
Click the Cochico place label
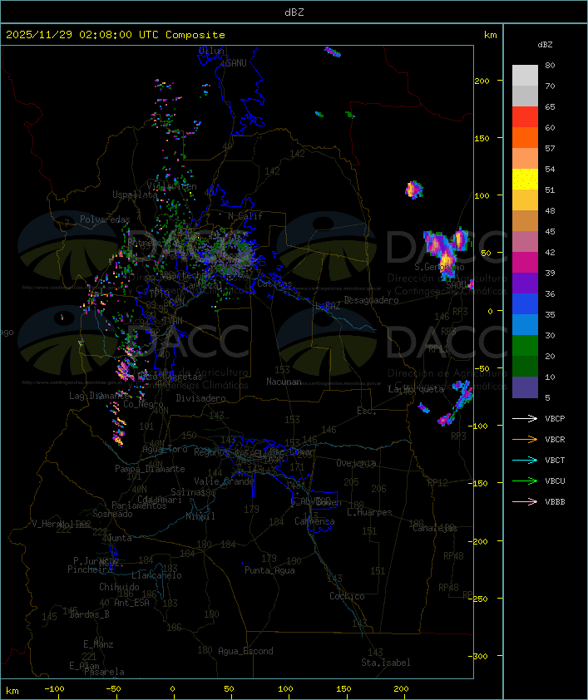tap(347, 596)
